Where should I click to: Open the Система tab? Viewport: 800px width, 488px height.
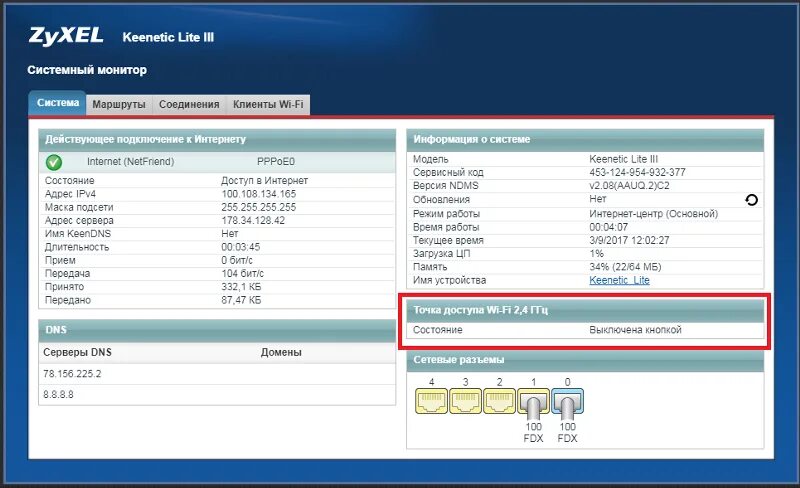[58, 103]
